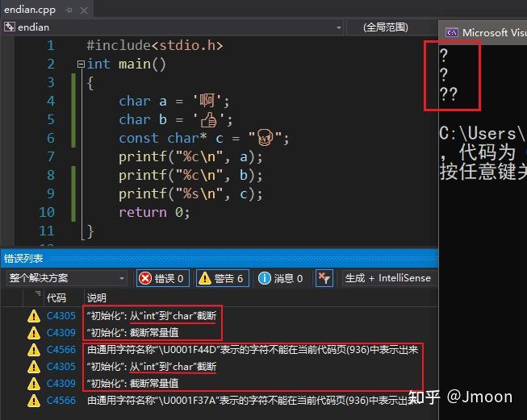Select the first C4309 截断常量值 warning row

click(x=220, y=332)
